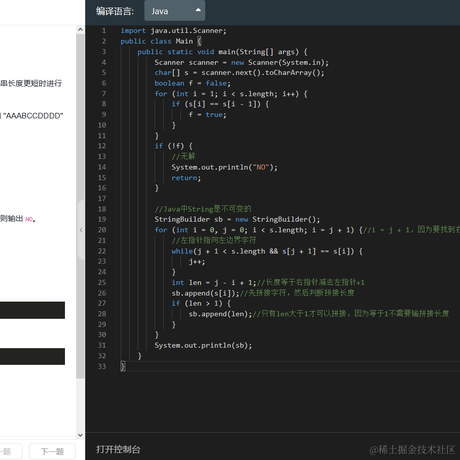Click the 'f = true;' statement
Image resolution: width=460 pixels, height=460 pixels.
pyautogui.click(x=207, y=115)
